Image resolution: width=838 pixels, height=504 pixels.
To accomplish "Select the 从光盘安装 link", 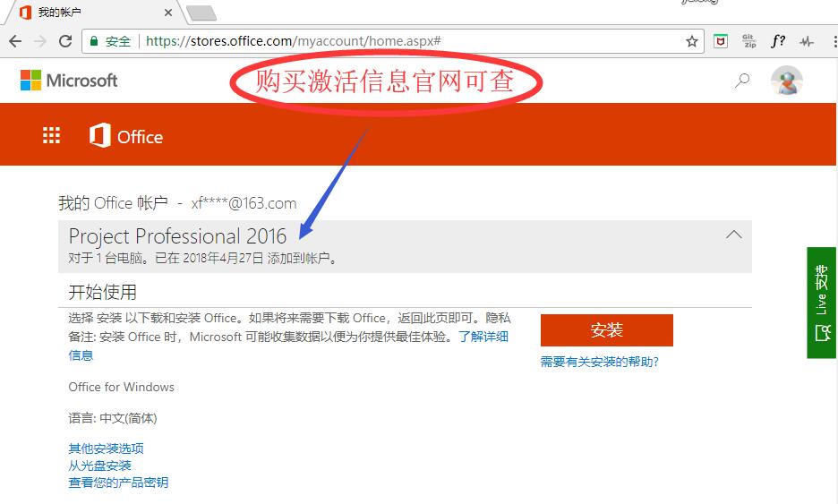I will tap(99, 466).
